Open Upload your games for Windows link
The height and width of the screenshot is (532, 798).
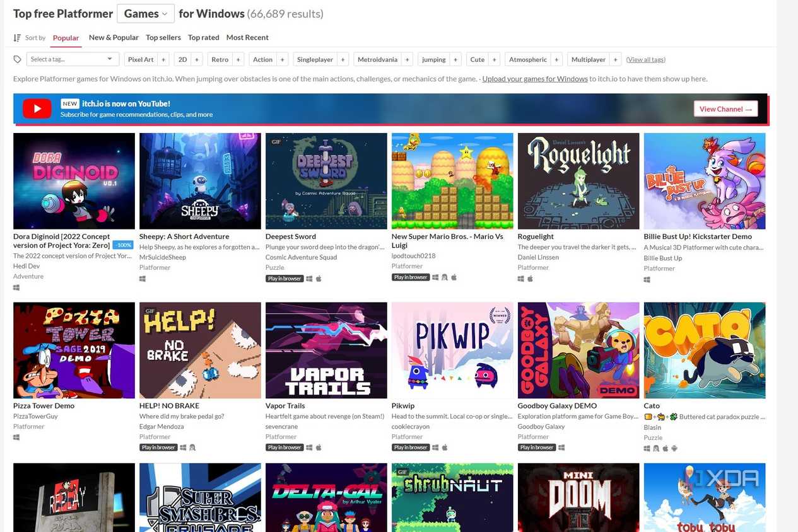pyautogui.click(x=535, y=79)
